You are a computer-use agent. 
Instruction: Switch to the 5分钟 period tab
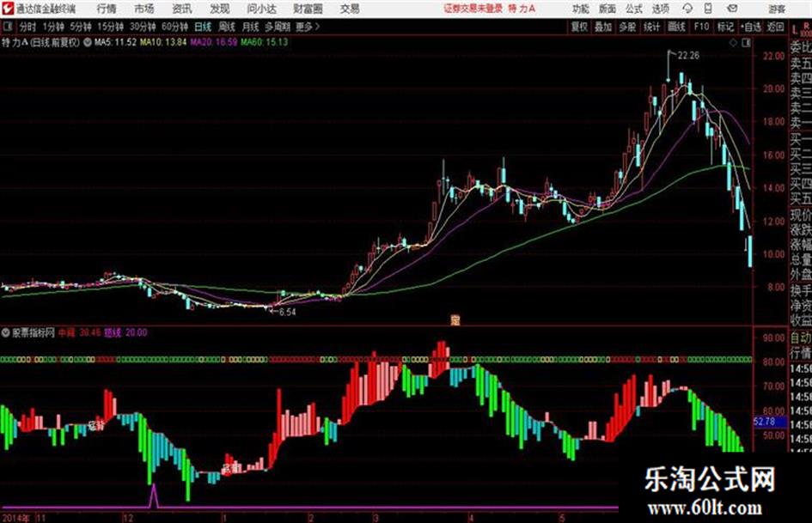pyautogui.click(x=81, y=27)
